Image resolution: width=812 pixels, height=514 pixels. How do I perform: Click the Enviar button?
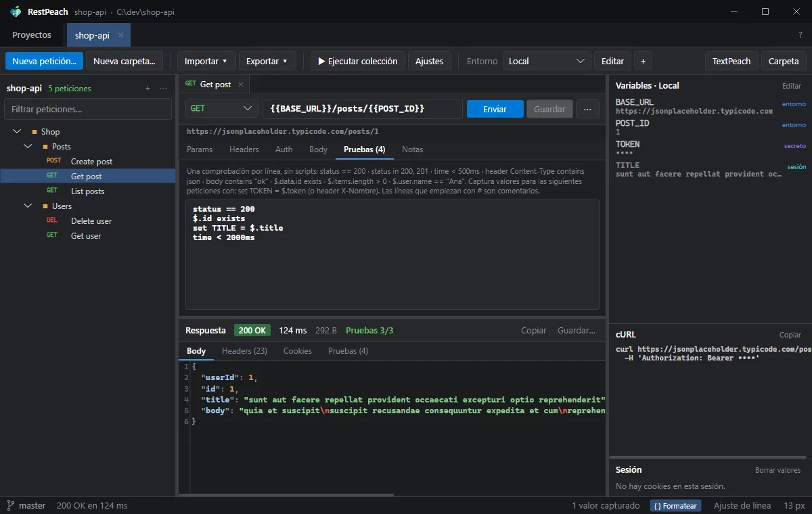495,109
